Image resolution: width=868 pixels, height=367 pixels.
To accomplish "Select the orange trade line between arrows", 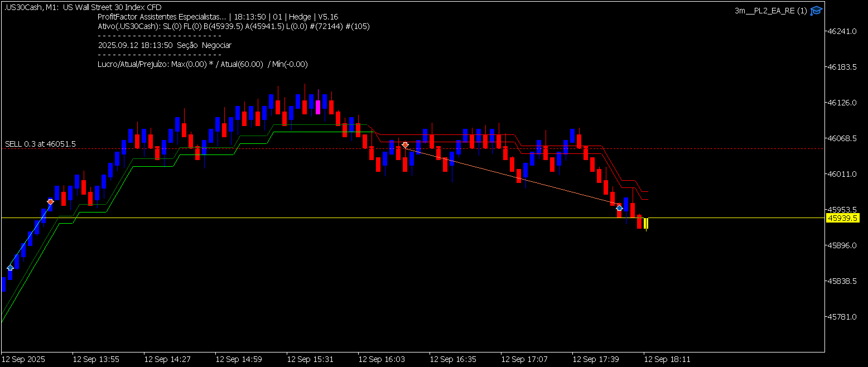I will pos(512,176).
